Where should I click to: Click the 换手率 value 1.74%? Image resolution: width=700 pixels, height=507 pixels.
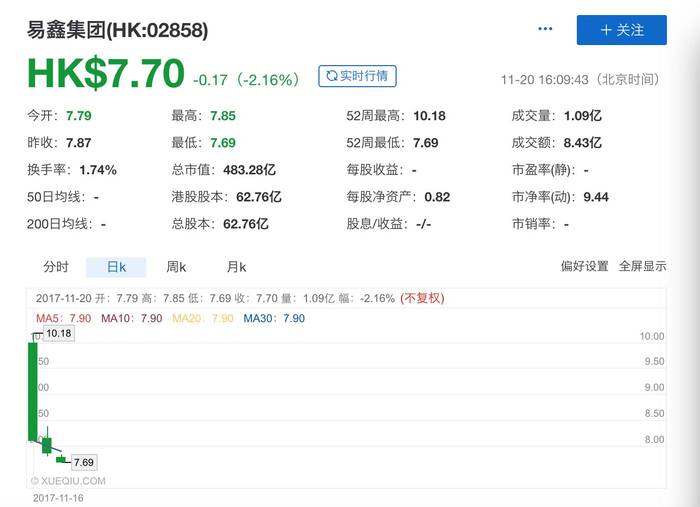[x=98, y=170]
